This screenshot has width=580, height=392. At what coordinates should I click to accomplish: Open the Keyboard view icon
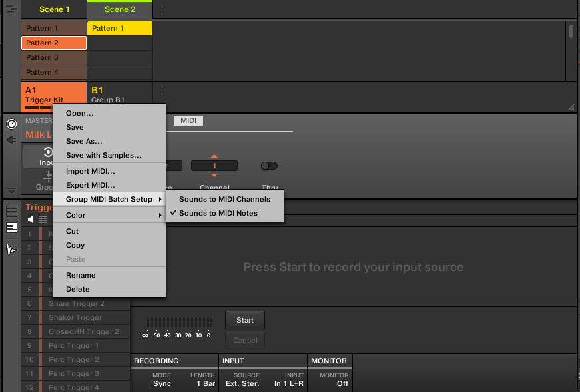click(x=11, y=228)
